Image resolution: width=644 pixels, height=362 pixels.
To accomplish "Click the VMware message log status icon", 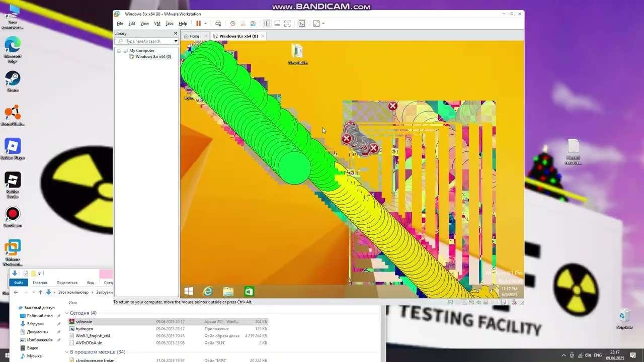I will pyautogui.click(x=503, y=302).
